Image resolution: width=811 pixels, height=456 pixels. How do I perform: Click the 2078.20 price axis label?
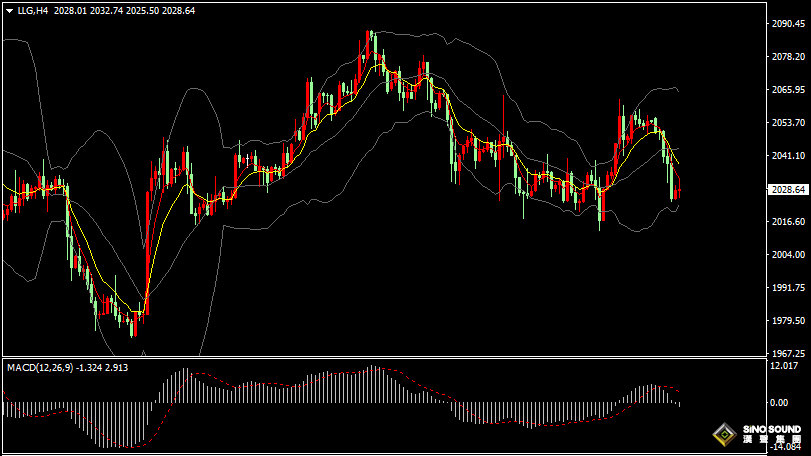click(789, 57)
